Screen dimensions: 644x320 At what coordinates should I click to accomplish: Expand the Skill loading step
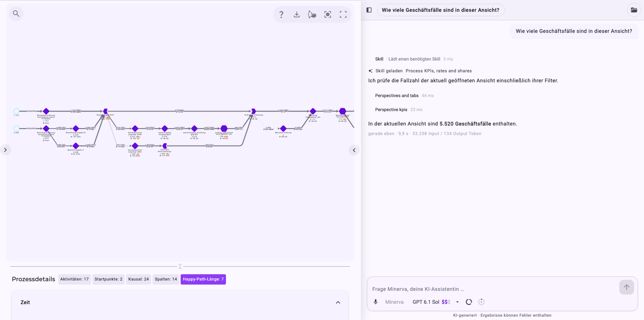coord(414,59)
